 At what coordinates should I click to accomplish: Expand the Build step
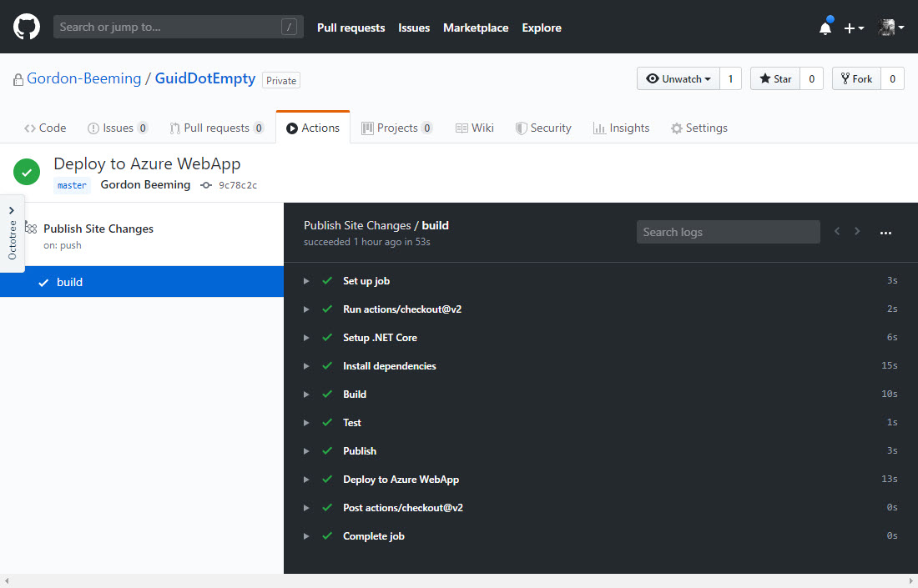[306, 395]
